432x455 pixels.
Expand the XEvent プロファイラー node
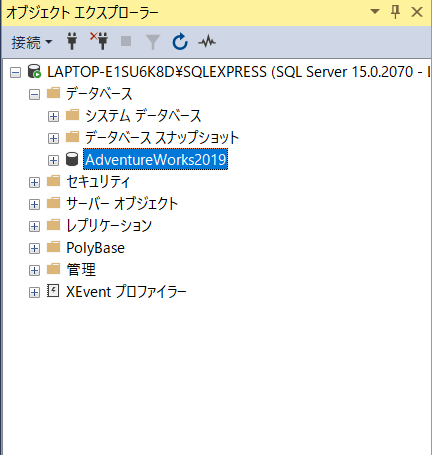click(x=34, y=292)
